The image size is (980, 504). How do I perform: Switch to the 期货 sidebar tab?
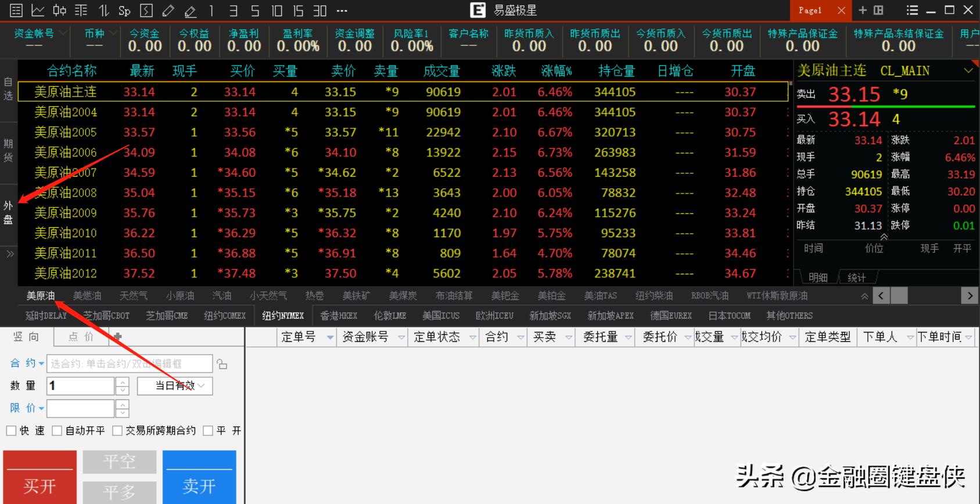pyautogui.click(x=8, y=151)
